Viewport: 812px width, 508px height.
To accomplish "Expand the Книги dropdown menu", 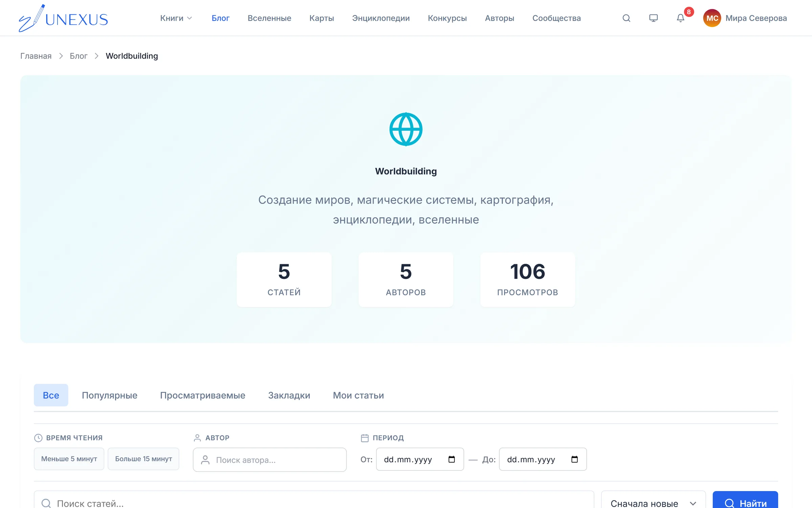I will click(x=176, y=18).
